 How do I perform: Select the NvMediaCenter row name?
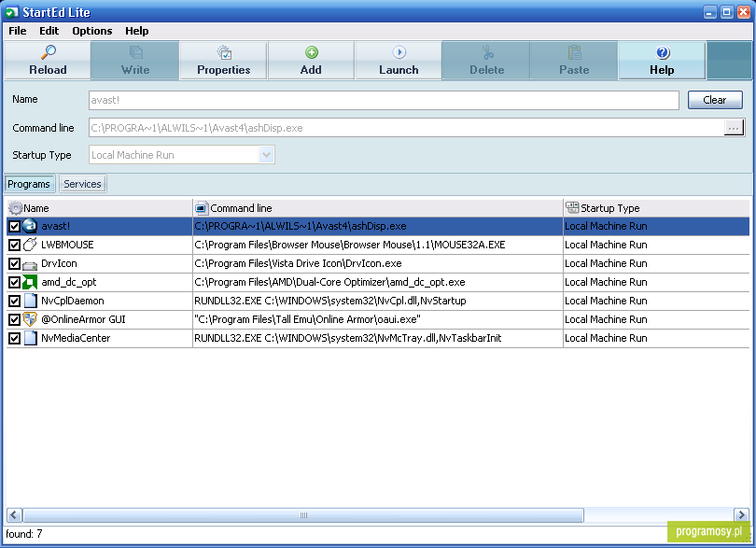[76, 338]
